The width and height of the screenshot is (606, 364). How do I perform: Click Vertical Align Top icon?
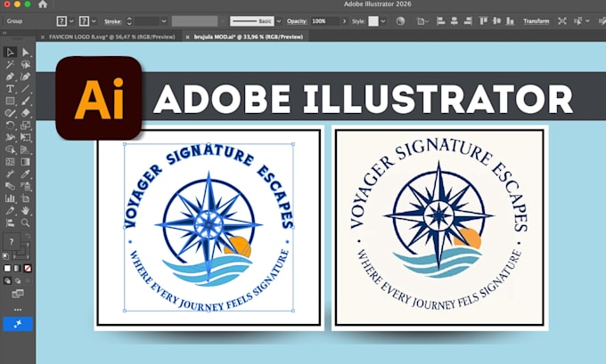point(483,21)
